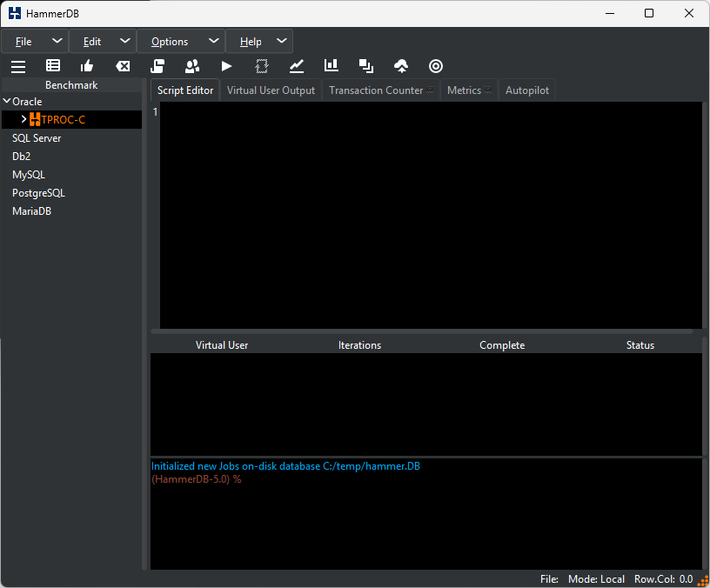Click the console prompt (HammerDB-5.0) %
The height and width of the screenshot is (588, 710).
197,479
